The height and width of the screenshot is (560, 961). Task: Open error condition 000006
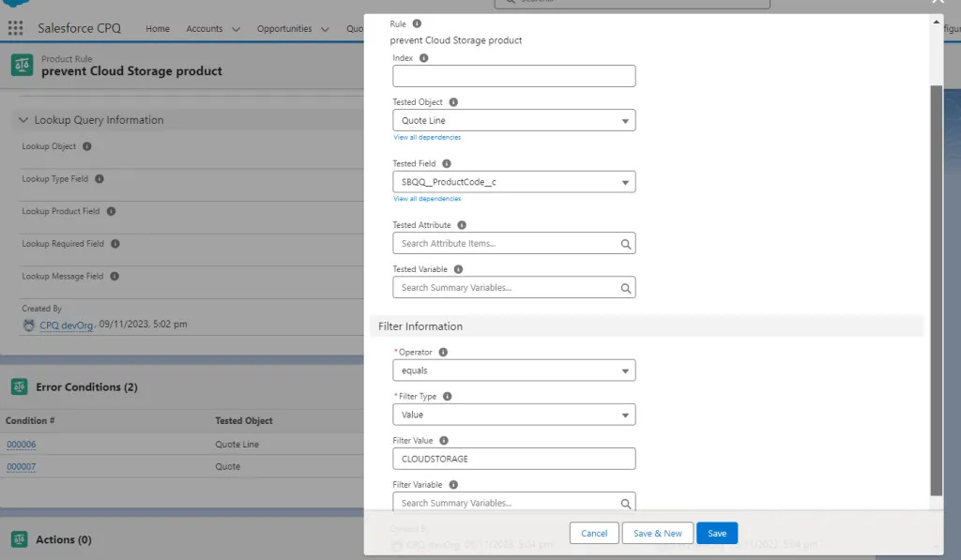[x=22, y=445]
